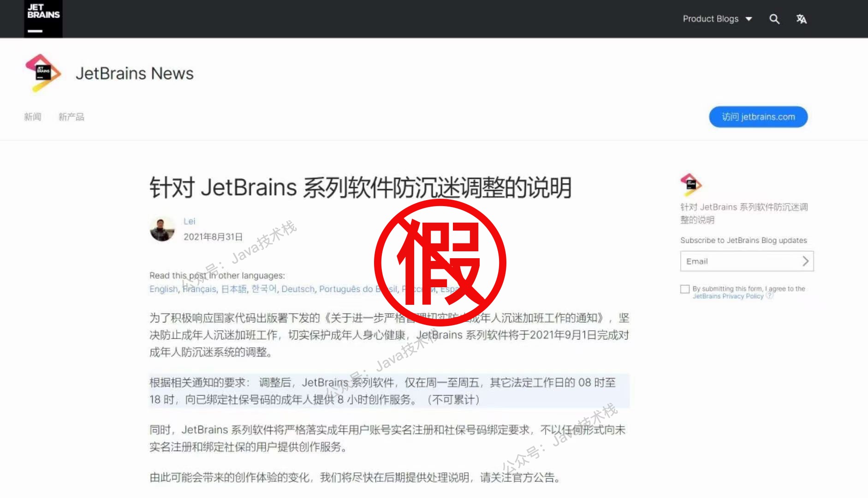The height and width of the screenshot is (498, 868).
Task: Open the 日本語 language link
Action: [x=234, y=289]
